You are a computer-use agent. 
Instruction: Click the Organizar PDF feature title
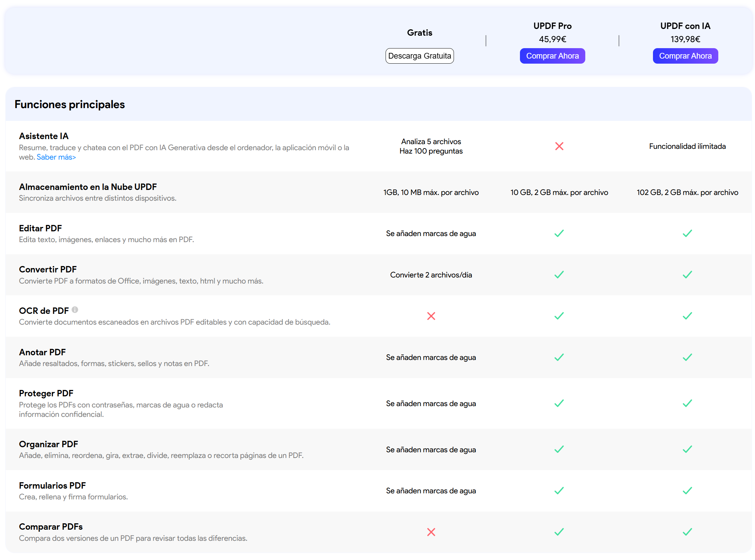pos(48,444)
